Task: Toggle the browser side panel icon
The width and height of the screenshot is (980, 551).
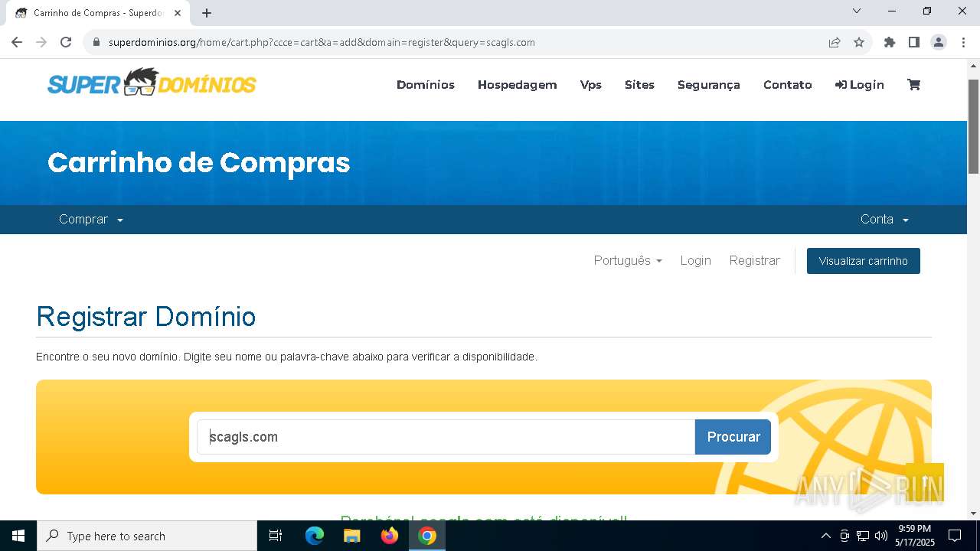Action: (914, 42)
